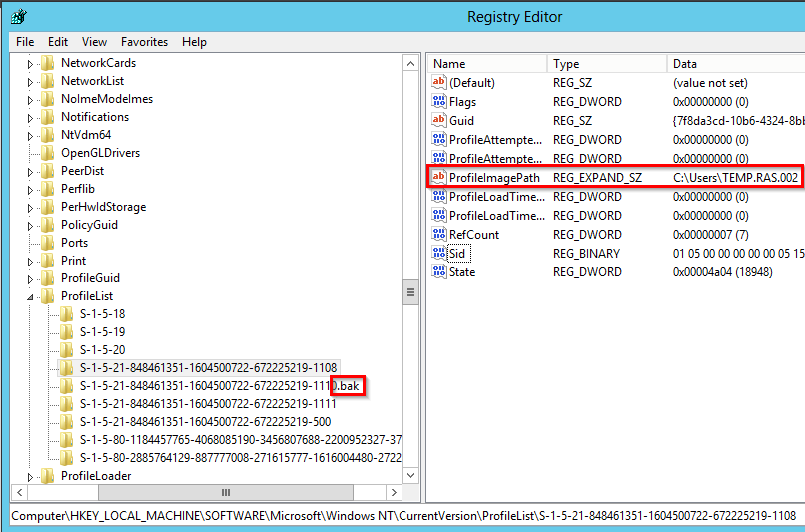Select the key ending in 1110.bak
Image resolution: width=805 pixels, height=532 pixels.
coord(222,386)
